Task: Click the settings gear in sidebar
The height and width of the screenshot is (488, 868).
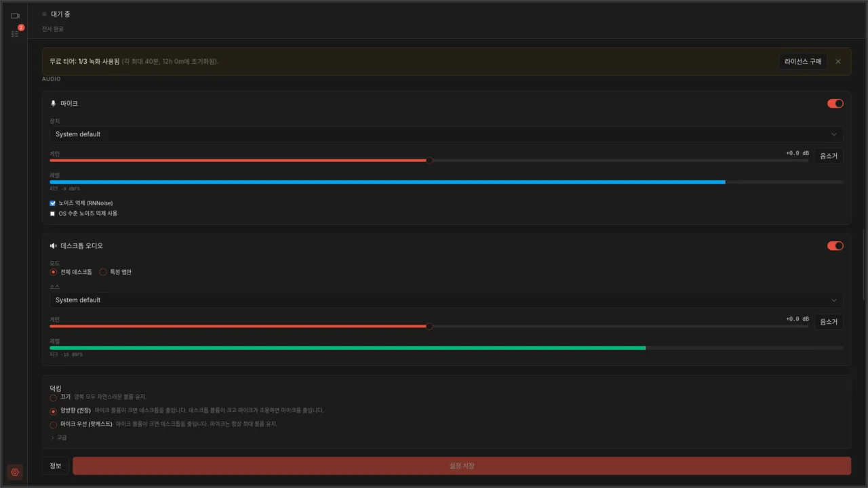Action: point(15,472)
